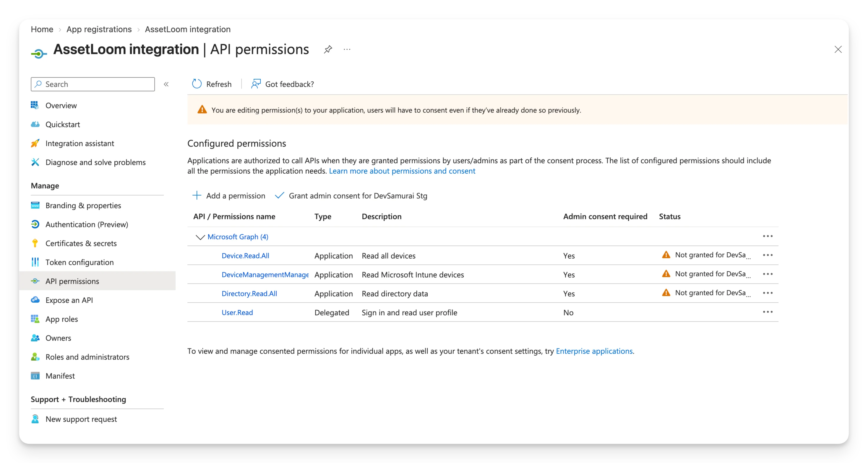Click the Directory.Read.All permission link
The image size is (868, 463).
tap(249, 294)
